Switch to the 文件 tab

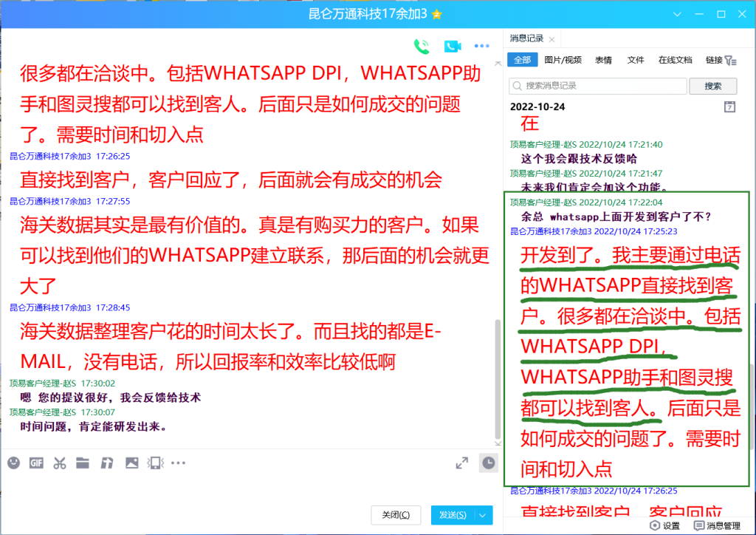pos(636,61)
